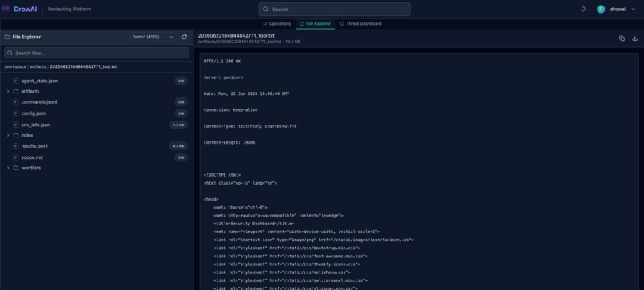Expand the index folder chevron

[8, 135]
